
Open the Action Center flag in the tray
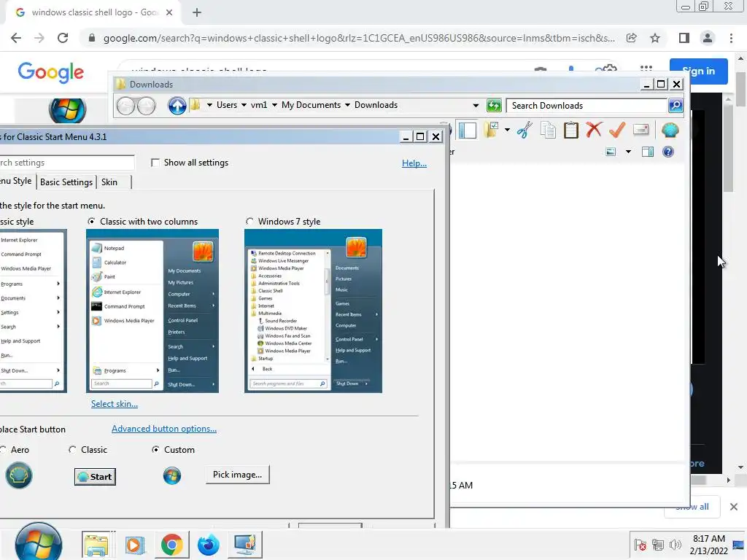click(x=640, y=545)
